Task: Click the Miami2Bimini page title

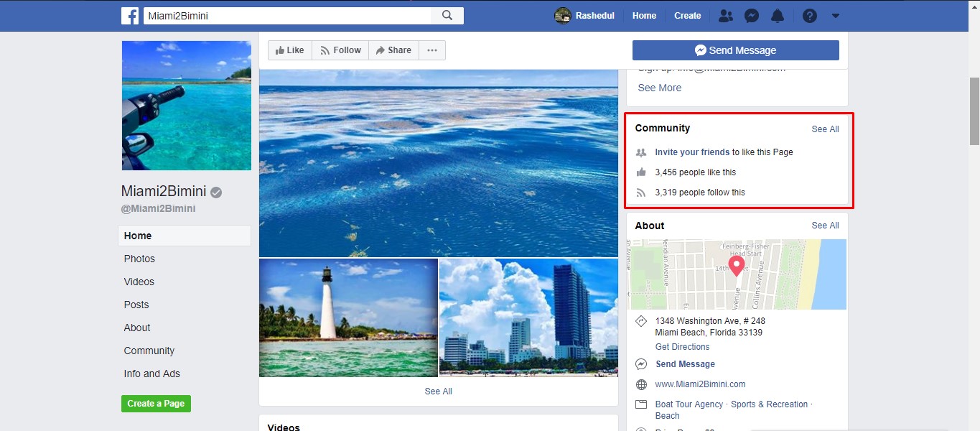Action: [164, 191]
